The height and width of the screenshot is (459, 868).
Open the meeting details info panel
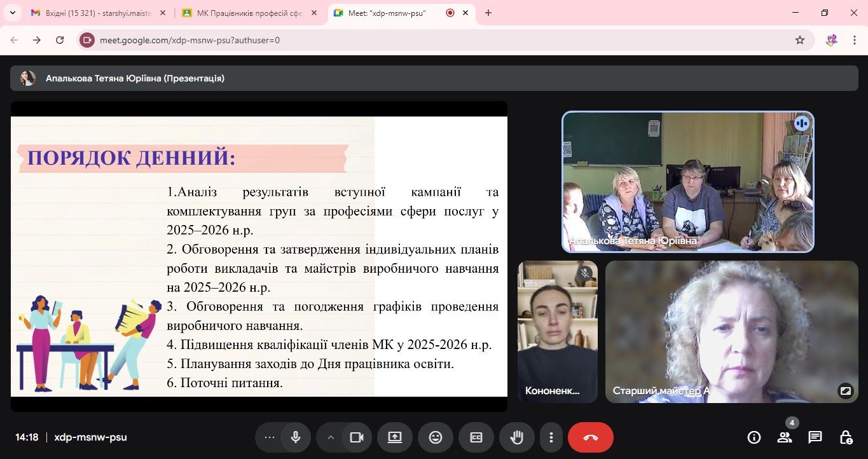click(x=754, y=437)
